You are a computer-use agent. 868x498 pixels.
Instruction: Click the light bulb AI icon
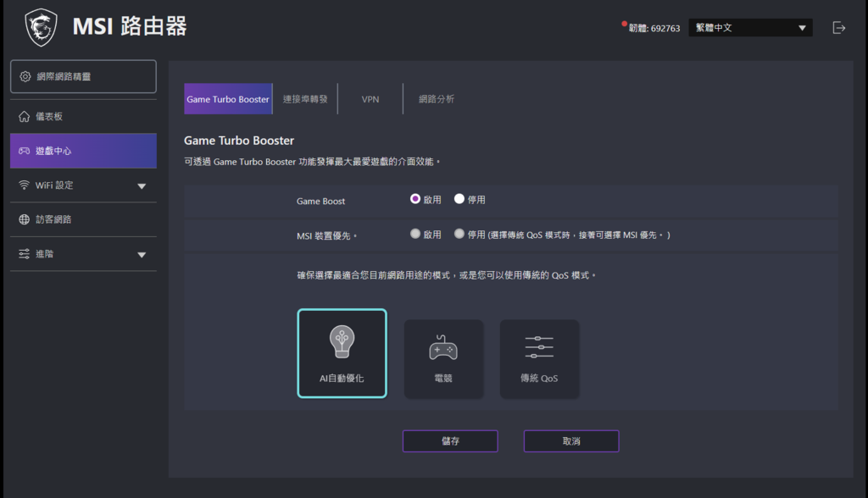click(342, 341)
